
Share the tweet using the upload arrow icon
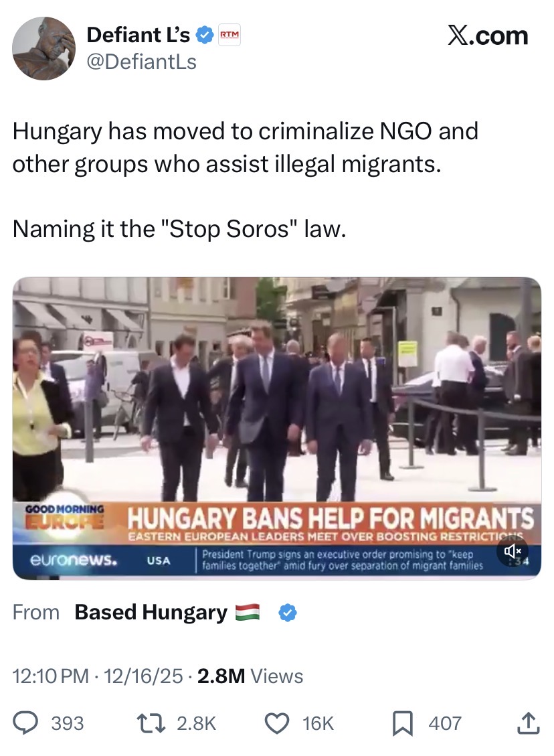(528, 723)
